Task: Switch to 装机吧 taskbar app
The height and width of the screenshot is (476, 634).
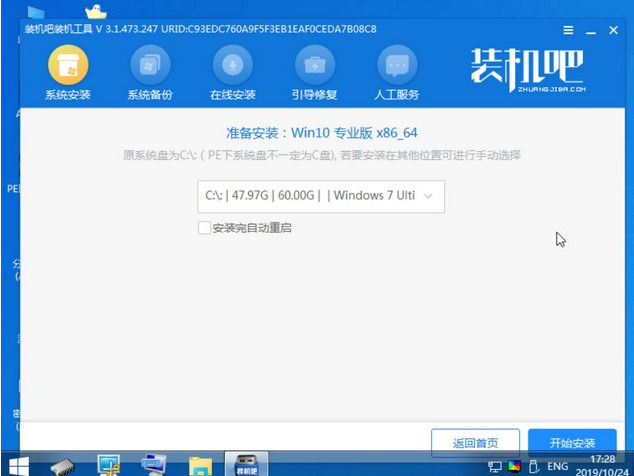Action: tap(246, 464)
